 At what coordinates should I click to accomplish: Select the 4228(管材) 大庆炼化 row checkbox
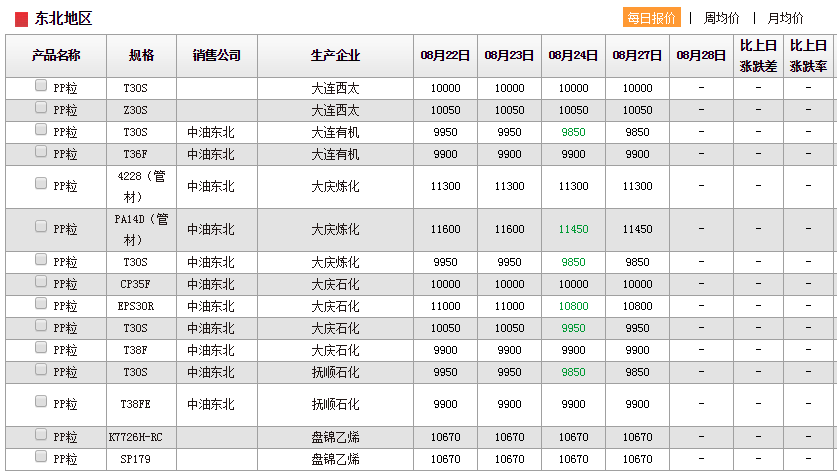tap(41, 183)
